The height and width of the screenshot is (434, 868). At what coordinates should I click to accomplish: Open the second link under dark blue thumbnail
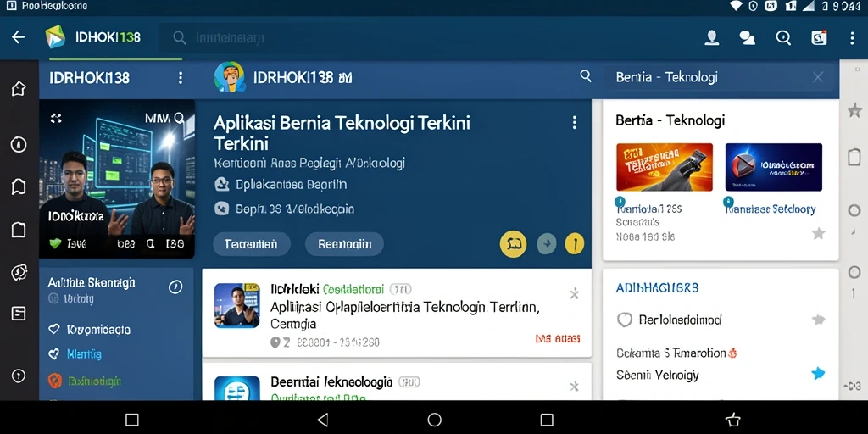771,209
